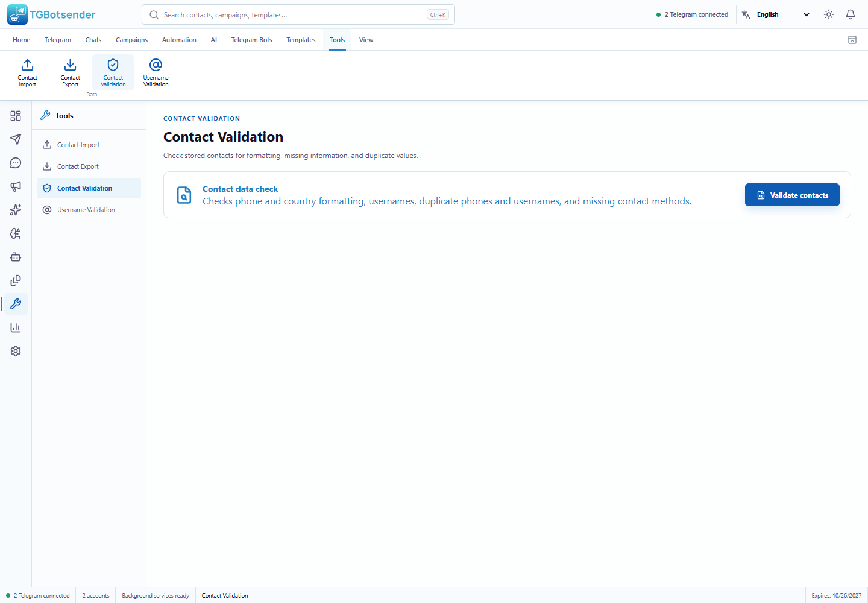
Task: Open the megaphone Campaigns icon in the sidebar
Action: point(16,186)
